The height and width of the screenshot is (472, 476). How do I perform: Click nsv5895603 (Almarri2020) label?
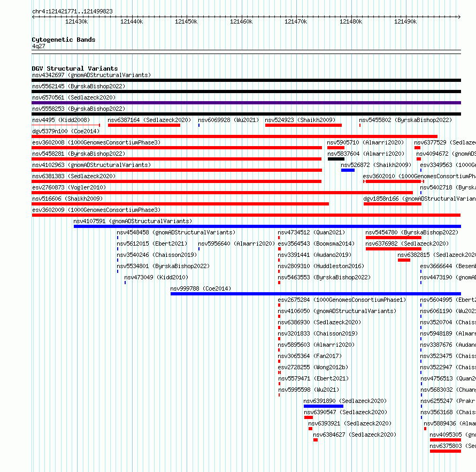tap(316, 345)
